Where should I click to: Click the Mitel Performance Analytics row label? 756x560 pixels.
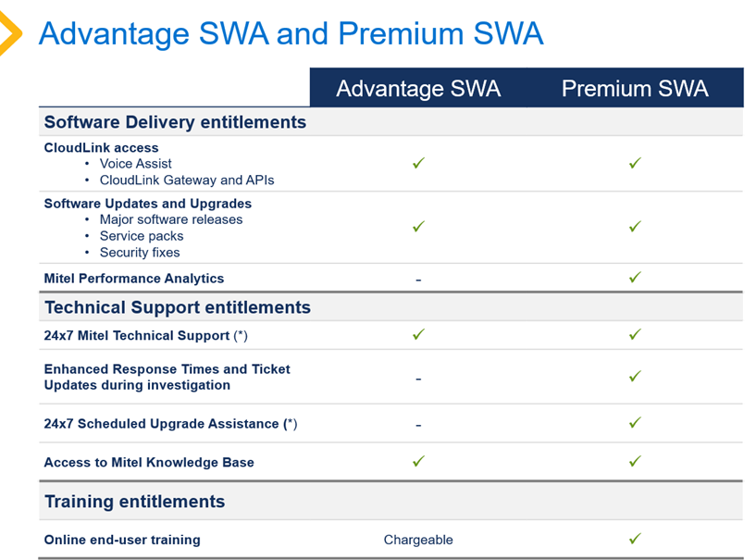click(x=134, y=279)
